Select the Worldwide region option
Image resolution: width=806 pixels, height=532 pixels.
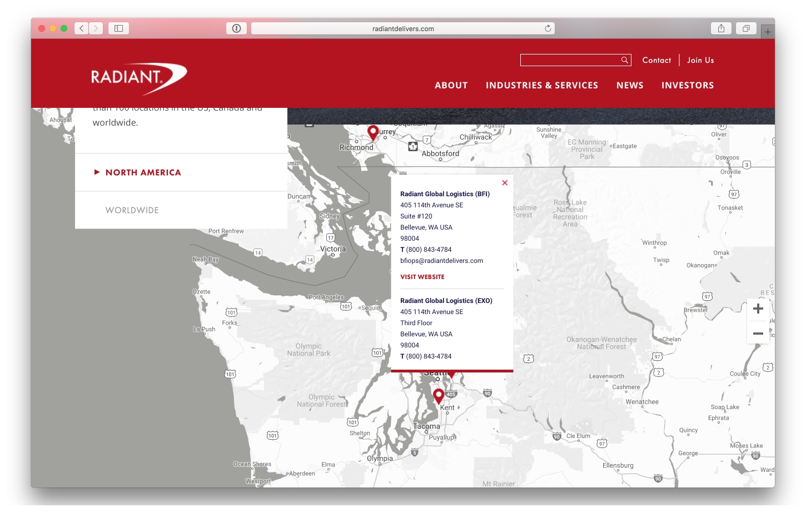tap(132, 210)
